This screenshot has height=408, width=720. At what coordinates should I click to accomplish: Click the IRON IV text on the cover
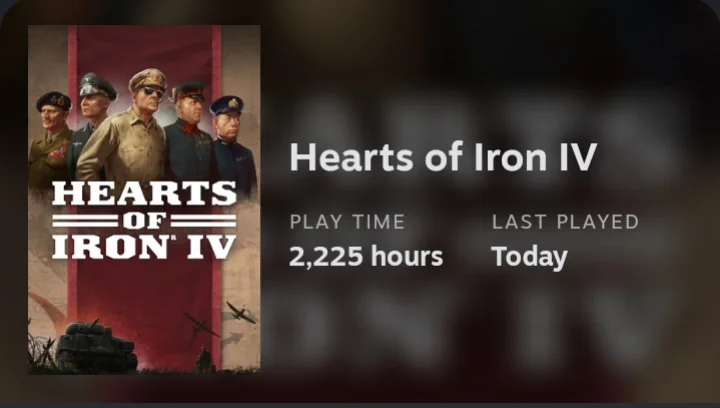pos(144,247)
